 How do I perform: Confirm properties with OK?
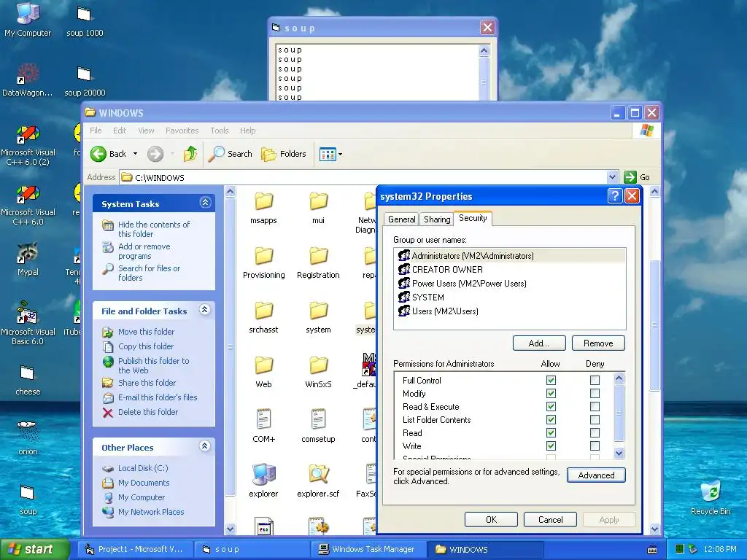pyautogui.click(x=491, y=519)
